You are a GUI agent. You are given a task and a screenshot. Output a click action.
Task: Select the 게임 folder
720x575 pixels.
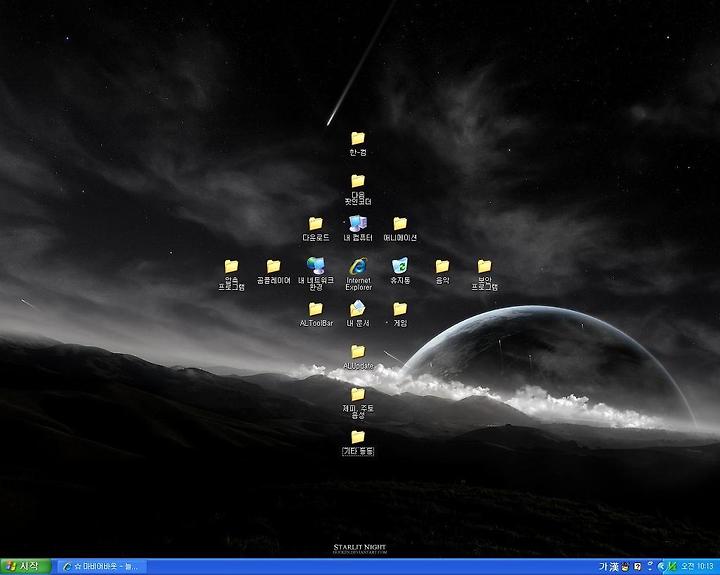(400, 314)
